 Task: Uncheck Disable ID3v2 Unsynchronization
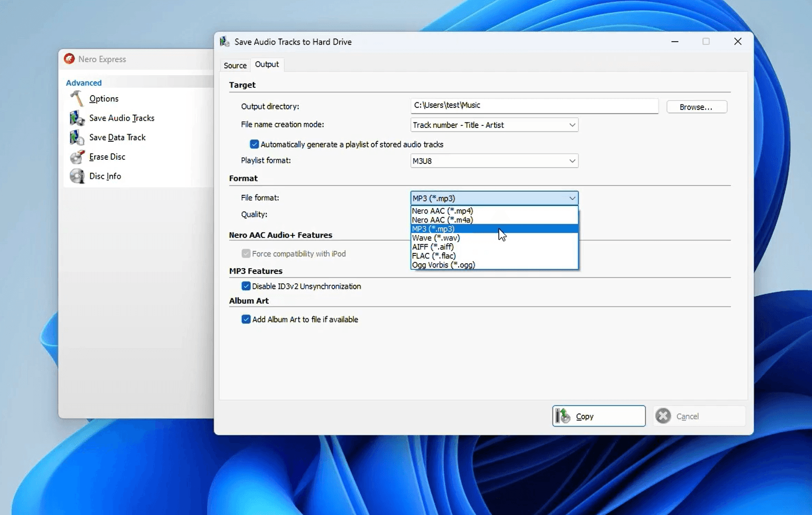246,286
